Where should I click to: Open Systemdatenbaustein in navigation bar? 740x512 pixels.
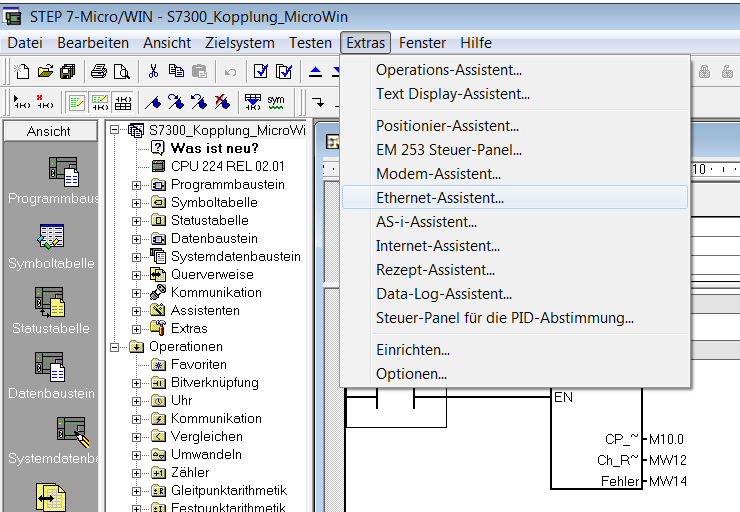pos(53,440)
